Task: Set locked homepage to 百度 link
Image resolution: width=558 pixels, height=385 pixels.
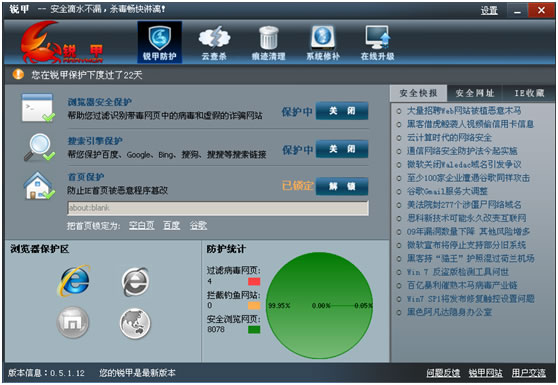Action: click(x=171, y=226)
